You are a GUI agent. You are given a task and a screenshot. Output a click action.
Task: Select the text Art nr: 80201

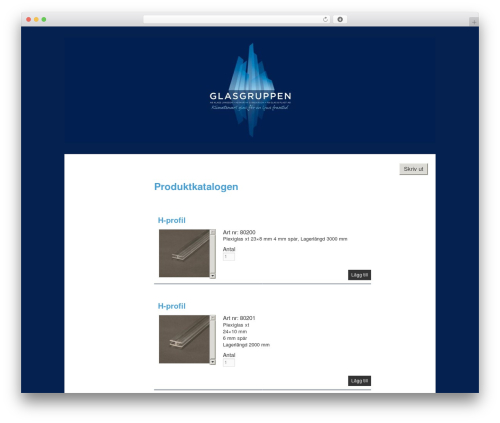[239, 318]
